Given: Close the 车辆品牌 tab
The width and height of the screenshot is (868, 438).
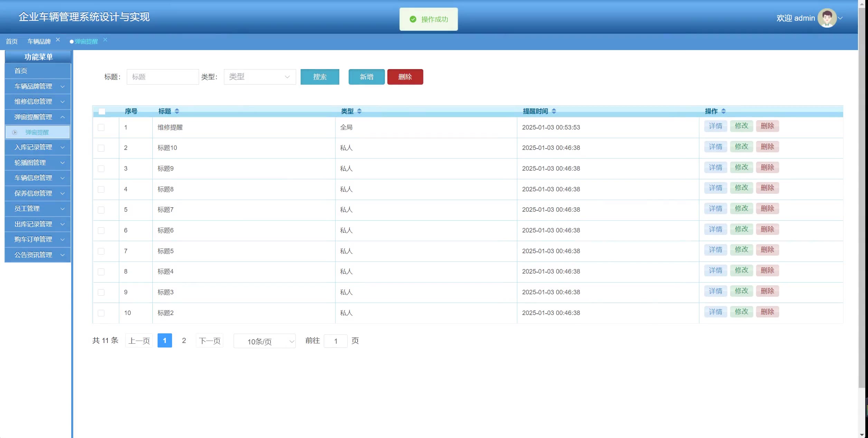Looking at the screenshot, I should click(58, 40).
